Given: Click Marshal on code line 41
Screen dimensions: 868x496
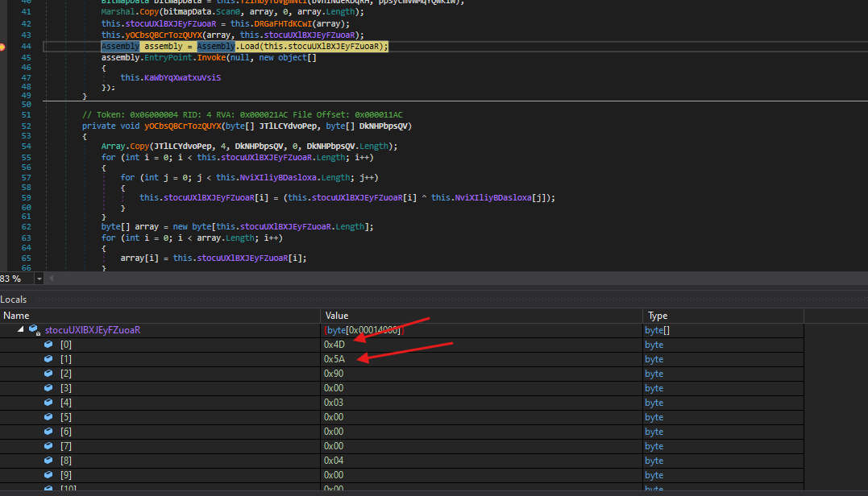Looking at the screenshot, I should coord(118,11).
